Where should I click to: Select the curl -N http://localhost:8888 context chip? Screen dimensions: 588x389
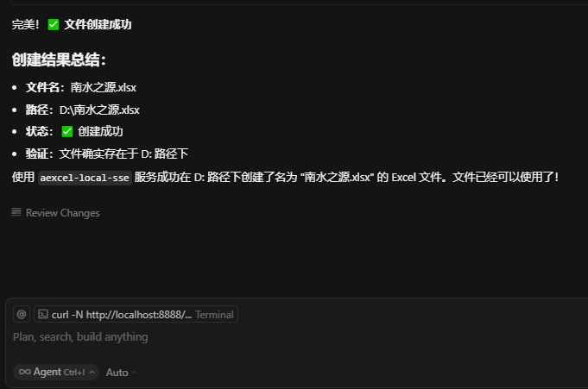coord(136,314)
